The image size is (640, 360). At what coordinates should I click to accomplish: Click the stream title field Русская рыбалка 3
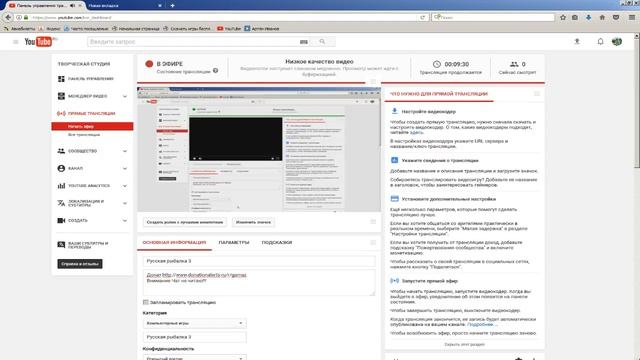point(259,261)
